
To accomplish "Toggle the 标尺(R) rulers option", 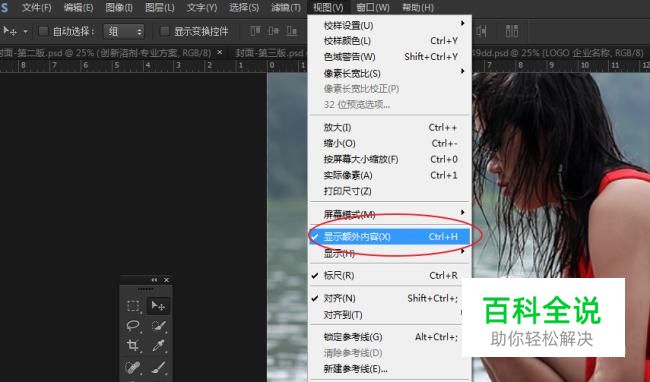I will (x=390, y=276).
